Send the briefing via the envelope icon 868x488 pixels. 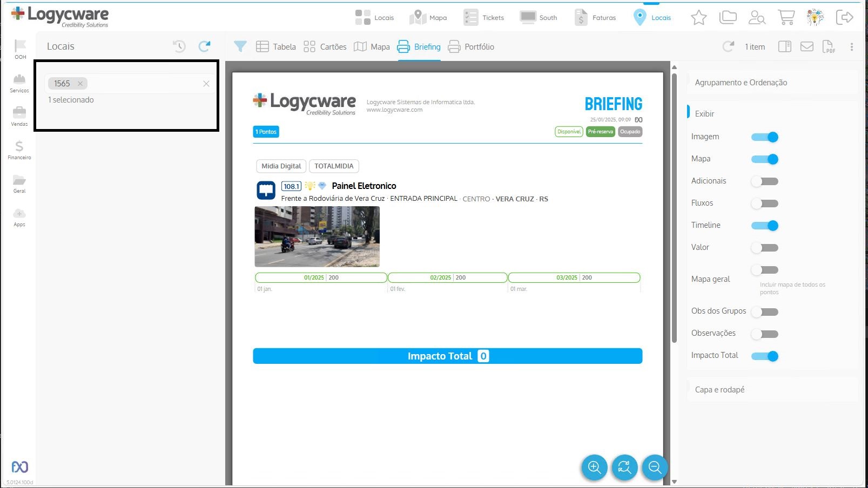(806, 47)
